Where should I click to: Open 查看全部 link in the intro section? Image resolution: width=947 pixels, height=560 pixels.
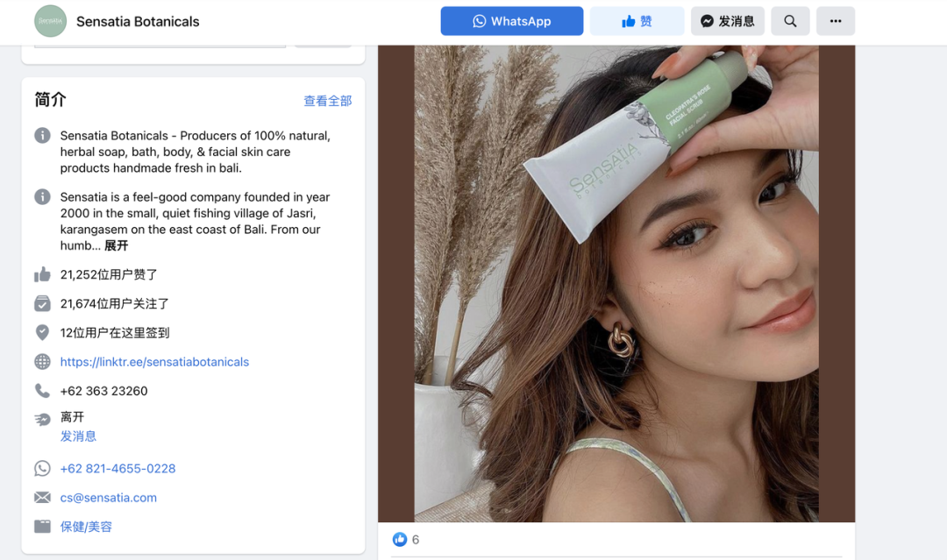(x=327, y=101)
